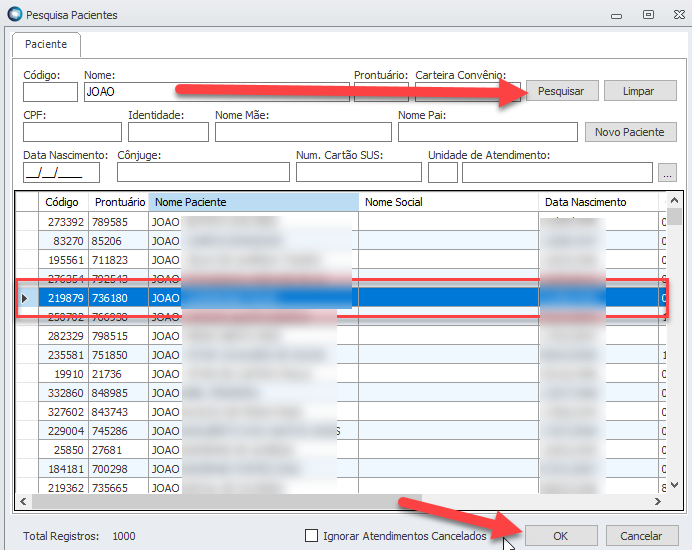This screenshot has height=550, width=692.
Task: Click prontuário cell 798515
Action: 119,336
